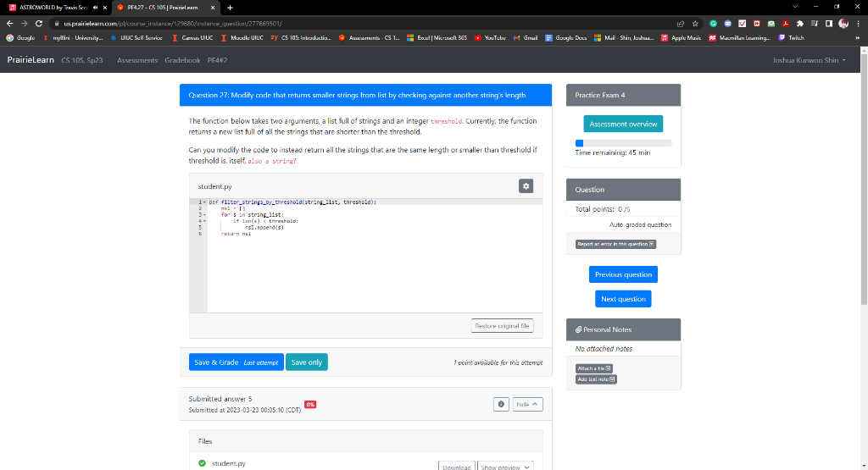This screenshot has width=868, height=470.
Task: Open the Macmillan Learning bookmark
Action: click(739, 37)
